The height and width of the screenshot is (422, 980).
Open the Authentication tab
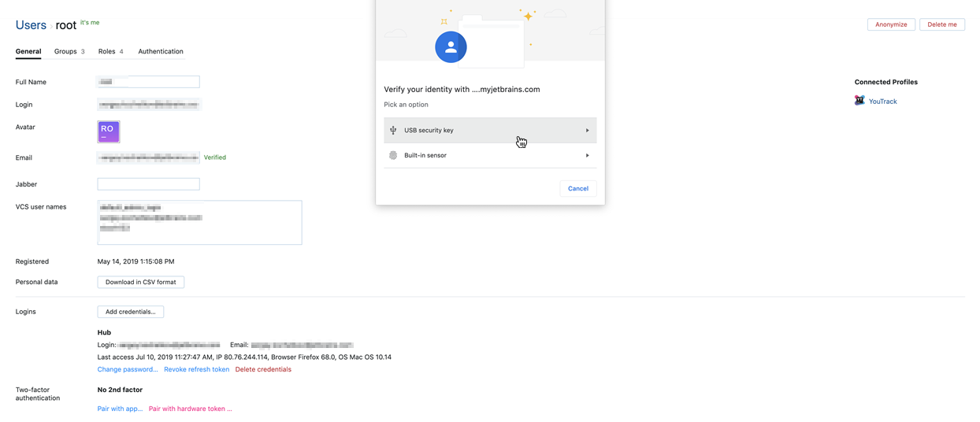point(161,52)
